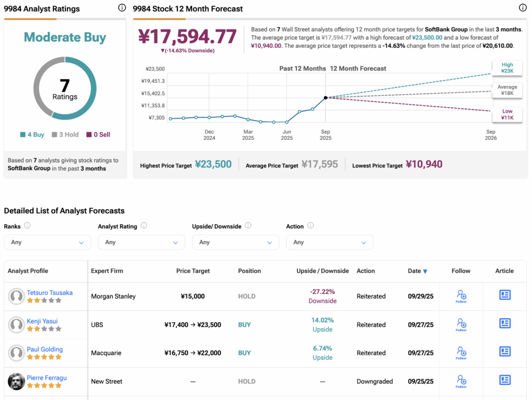Open the Upside/Downside filter dropdown
This screenshot has width=532, height=400.
click(235, 242)
